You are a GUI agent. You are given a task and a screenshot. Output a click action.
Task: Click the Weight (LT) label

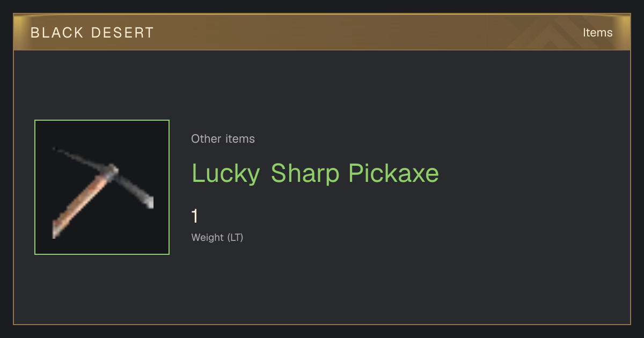pyautogui.click(x=217, y=237)
